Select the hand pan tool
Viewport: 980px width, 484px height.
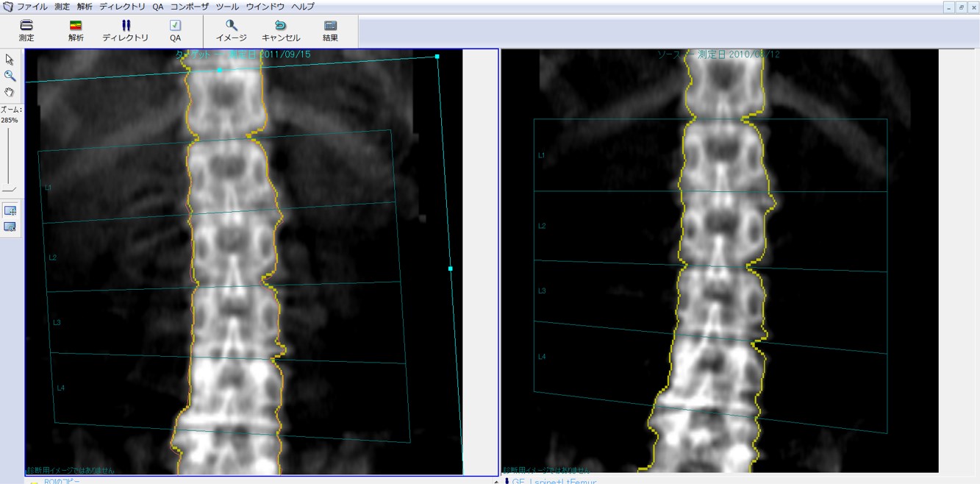[x=10, y=93]
